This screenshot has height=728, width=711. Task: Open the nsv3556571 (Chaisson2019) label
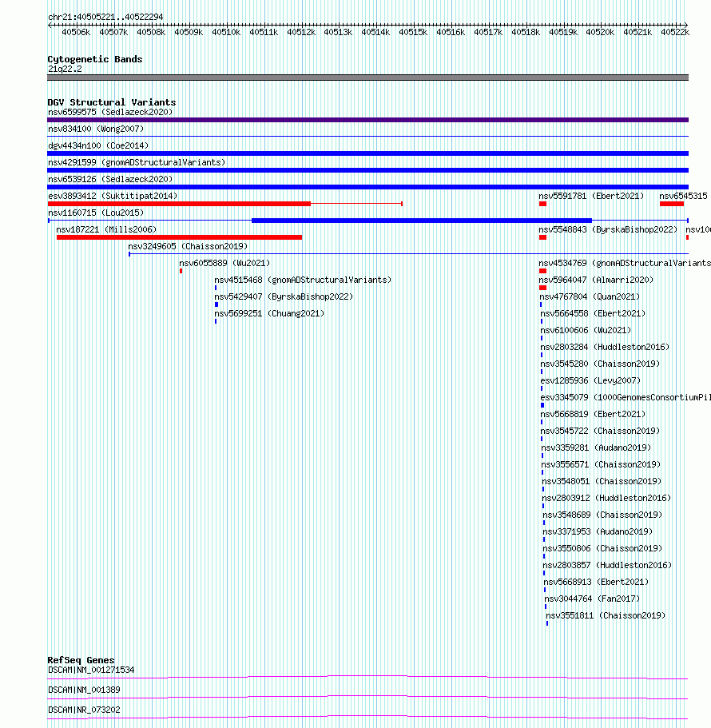[x=602, y=463]
